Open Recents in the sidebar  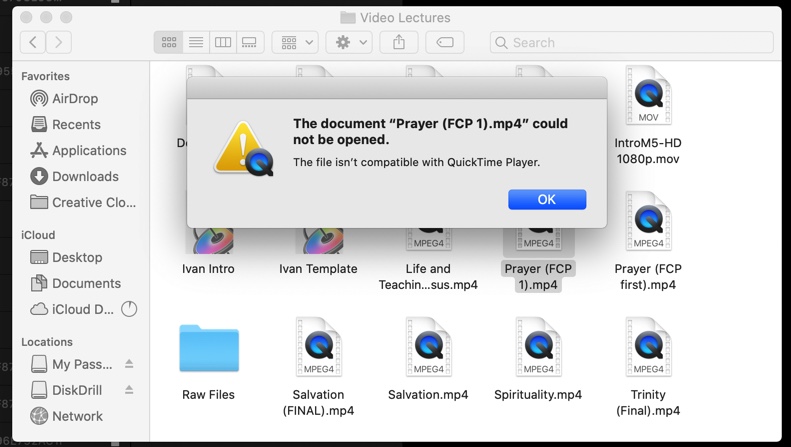click(x=66, y=124)
